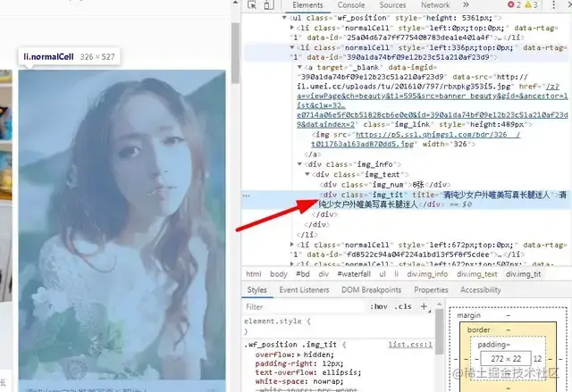This screenshot has width=572, height=392.
Task: Open the Accessibility sub-tab
Action: pos(481,290)
